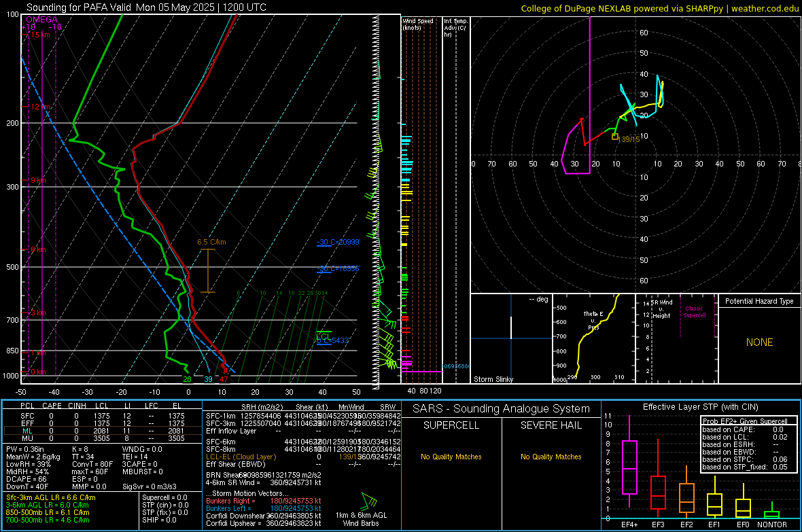
Task: Click the Supercell = 0.0 index
Action: tap(164, 497)
